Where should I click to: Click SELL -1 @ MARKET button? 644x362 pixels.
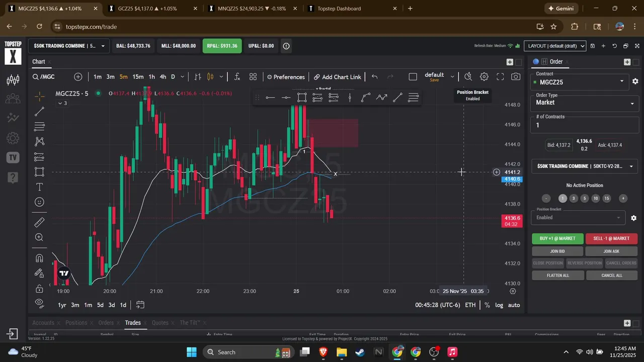(611, 239)
